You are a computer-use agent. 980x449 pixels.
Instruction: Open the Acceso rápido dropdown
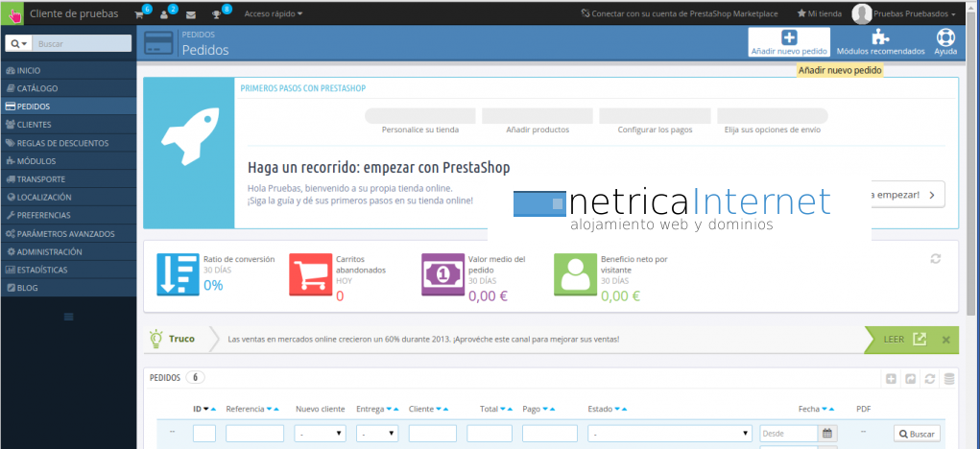pos(274,13)
